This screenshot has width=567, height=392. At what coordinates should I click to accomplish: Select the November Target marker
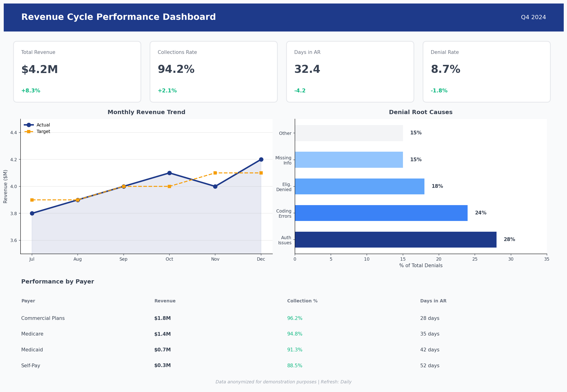pos(215,173)
